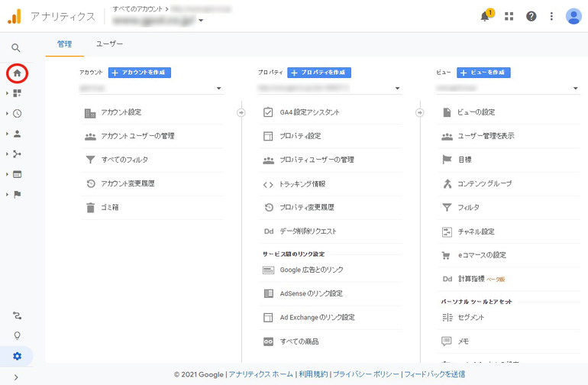
Task: Click the Home icon in the sidebar
Action: click(17, 73)
